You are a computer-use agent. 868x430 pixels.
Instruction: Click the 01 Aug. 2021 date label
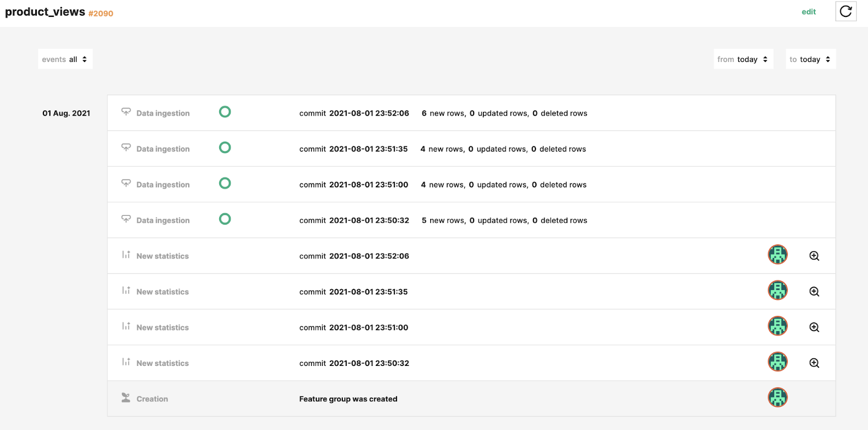pyautogui.click(x=66, y=113)
